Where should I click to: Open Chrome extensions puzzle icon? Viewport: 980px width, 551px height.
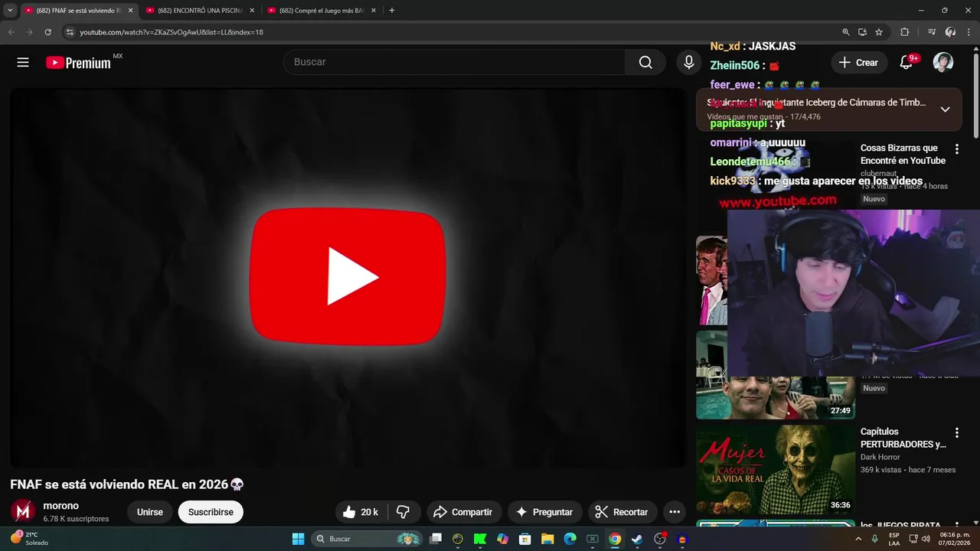point(904,32)
